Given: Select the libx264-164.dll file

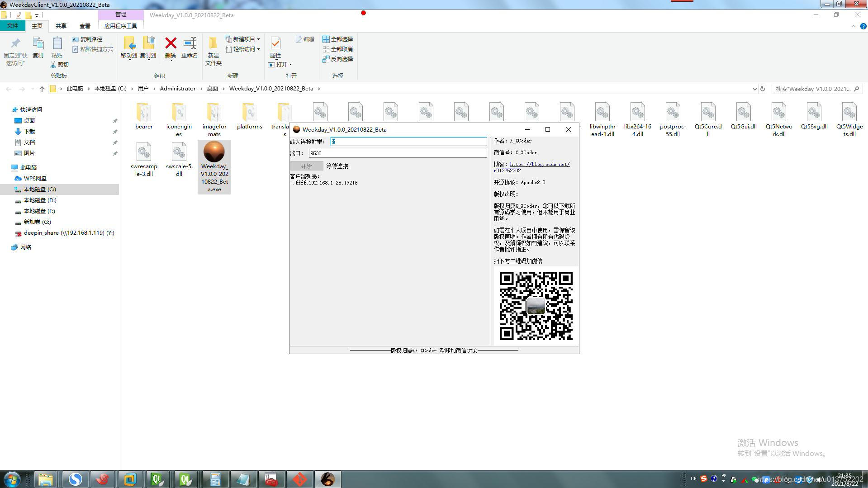Looking at the screenshot, I should (x=638, y=119).
